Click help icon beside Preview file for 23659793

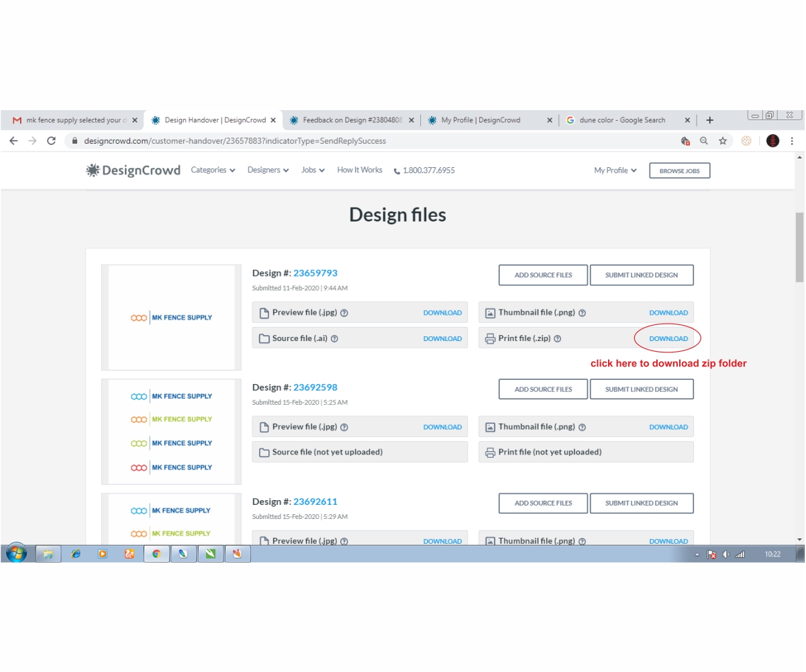click(x=344, y=313)
